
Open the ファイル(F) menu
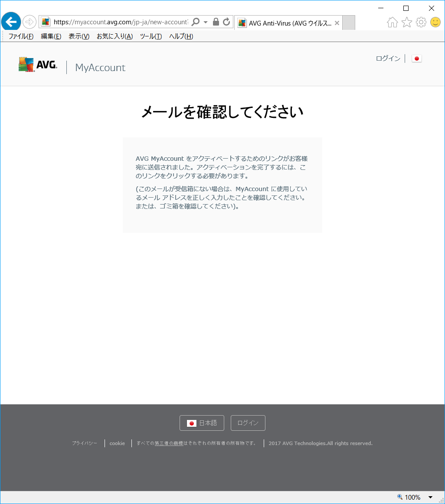21,36
